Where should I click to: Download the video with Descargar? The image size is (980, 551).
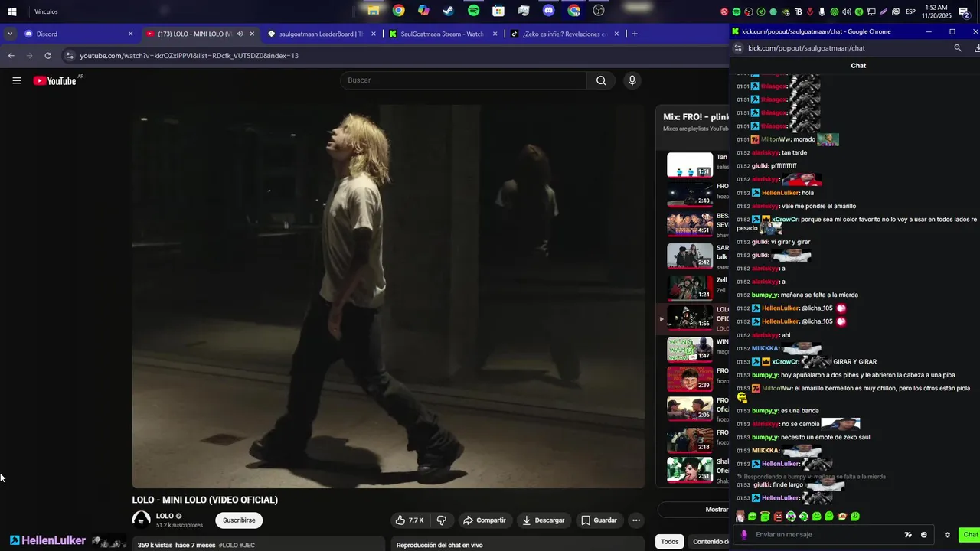click(x=543, y=520)
